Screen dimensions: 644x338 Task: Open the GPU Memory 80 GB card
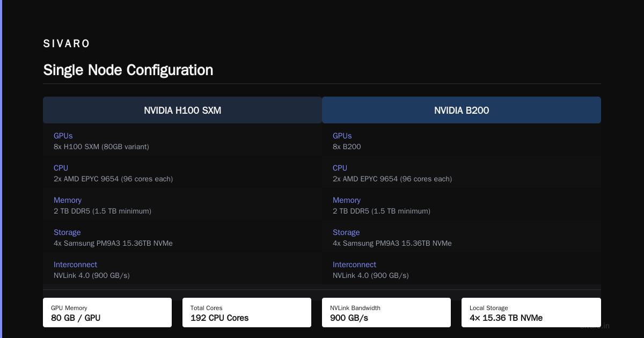click(107, 312)
